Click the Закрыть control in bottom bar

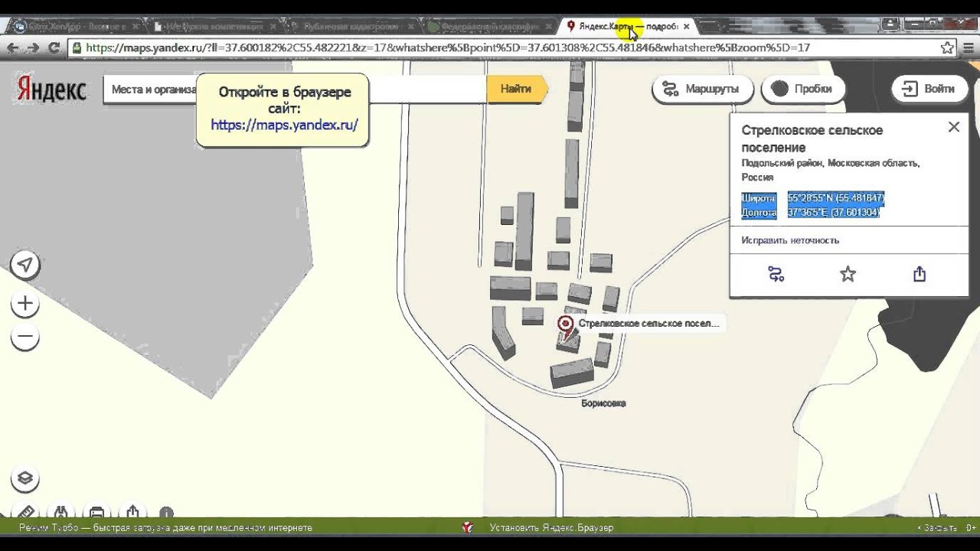939,528
